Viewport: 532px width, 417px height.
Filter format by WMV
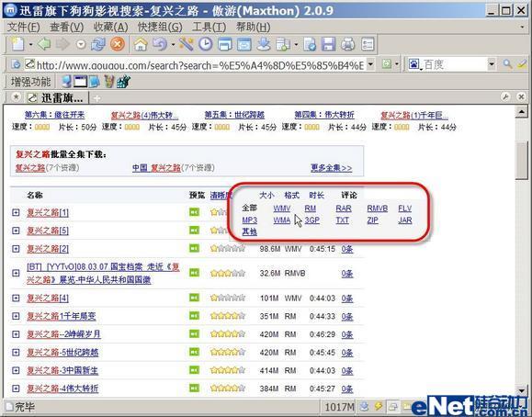(x=281, y=208)
